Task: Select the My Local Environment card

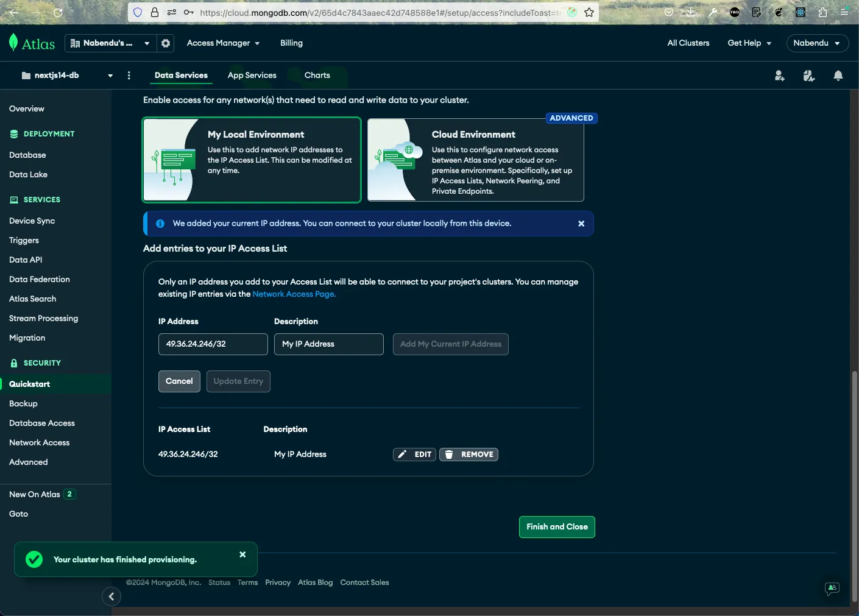Action: 252,160
